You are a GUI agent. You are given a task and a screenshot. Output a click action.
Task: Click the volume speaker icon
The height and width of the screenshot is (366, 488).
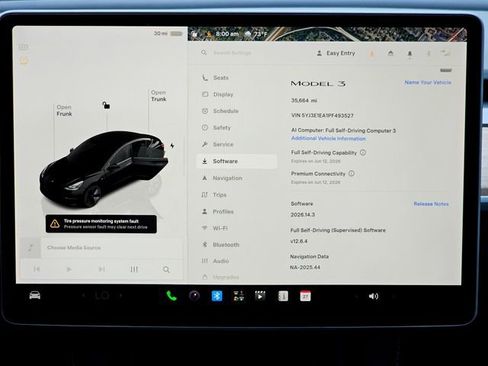(x=373, y=296)
